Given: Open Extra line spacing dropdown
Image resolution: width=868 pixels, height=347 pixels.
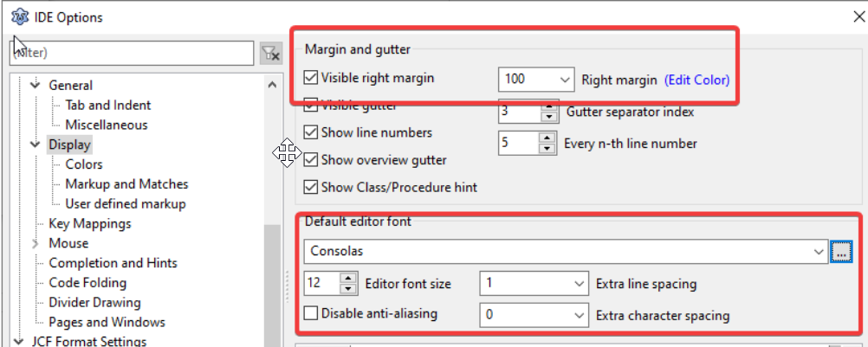Looking at the screenshot, I should [x=579, y=284].
